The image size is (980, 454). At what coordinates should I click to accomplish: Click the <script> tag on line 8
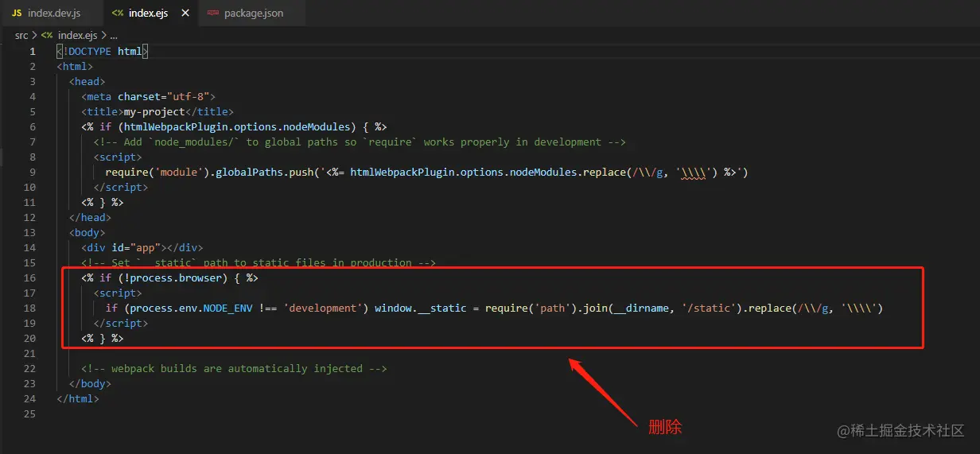point(118,157)
